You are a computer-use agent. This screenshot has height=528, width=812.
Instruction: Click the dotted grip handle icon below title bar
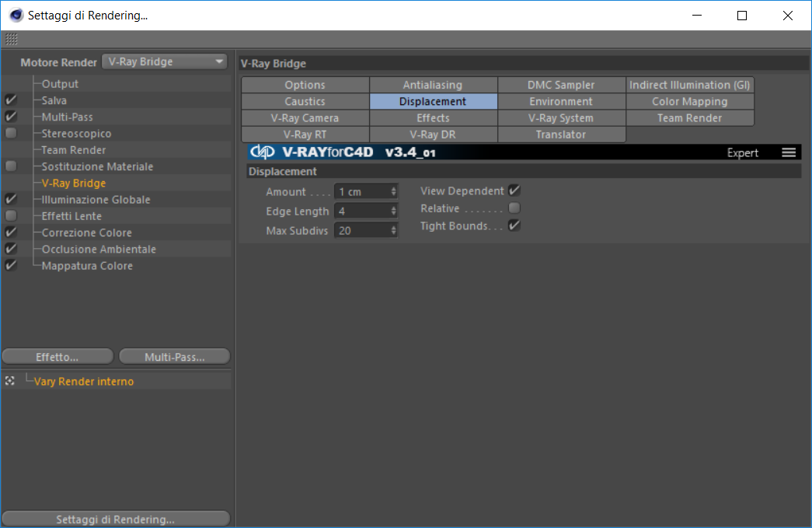[x=12, y=39]
